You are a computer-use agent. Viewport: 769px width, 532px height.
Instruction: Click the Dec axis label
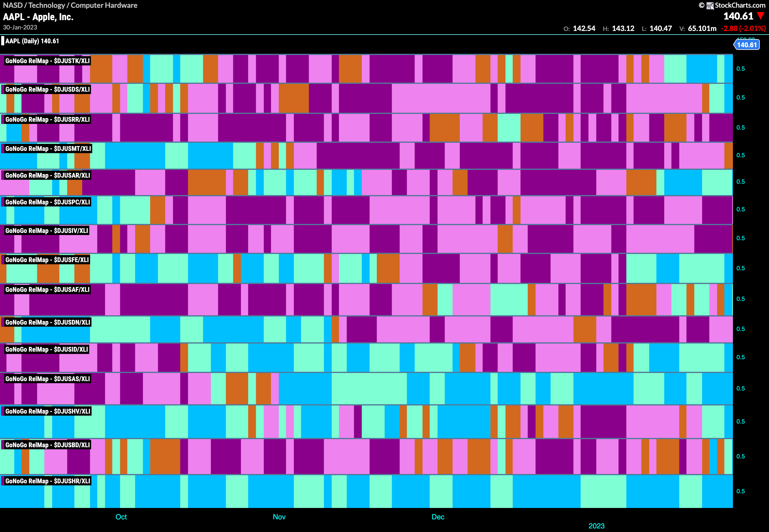point(438,517)
